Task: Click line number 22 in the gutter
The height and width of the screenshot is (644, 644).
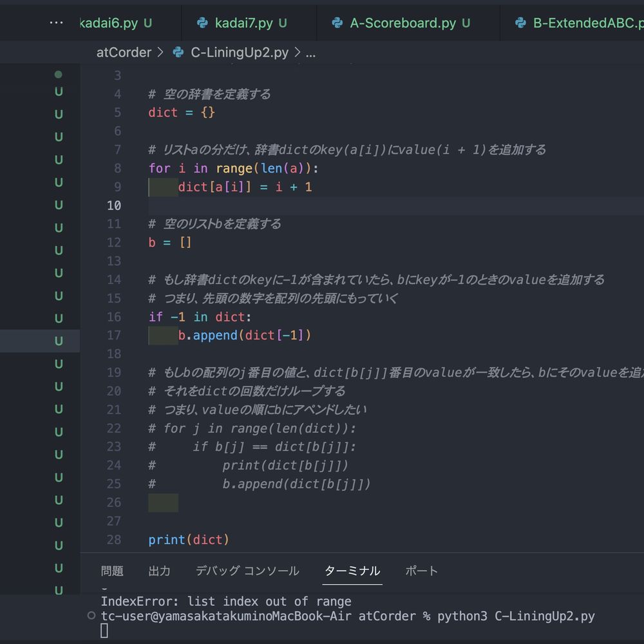Action: (114, 428)
